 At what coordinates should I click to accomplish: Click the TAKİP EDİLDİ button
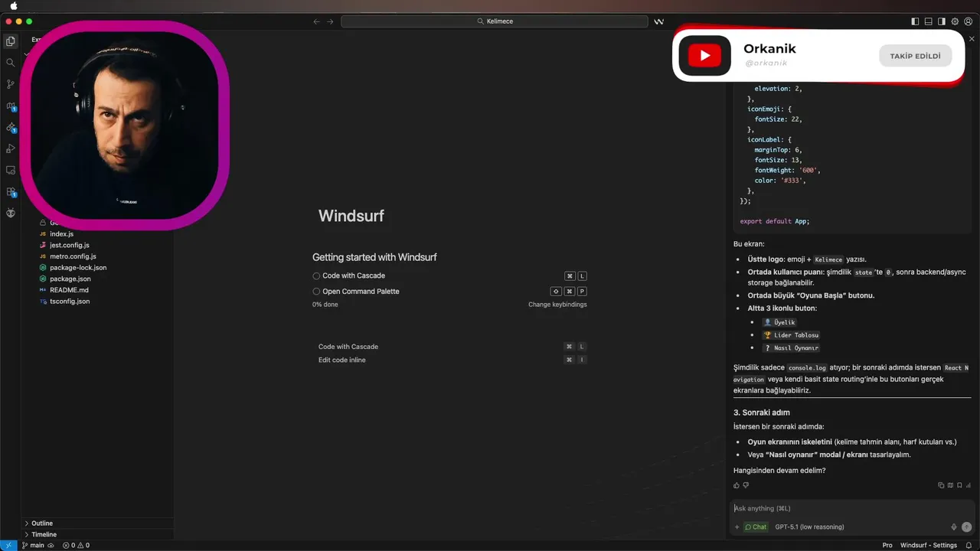(915, 56)
